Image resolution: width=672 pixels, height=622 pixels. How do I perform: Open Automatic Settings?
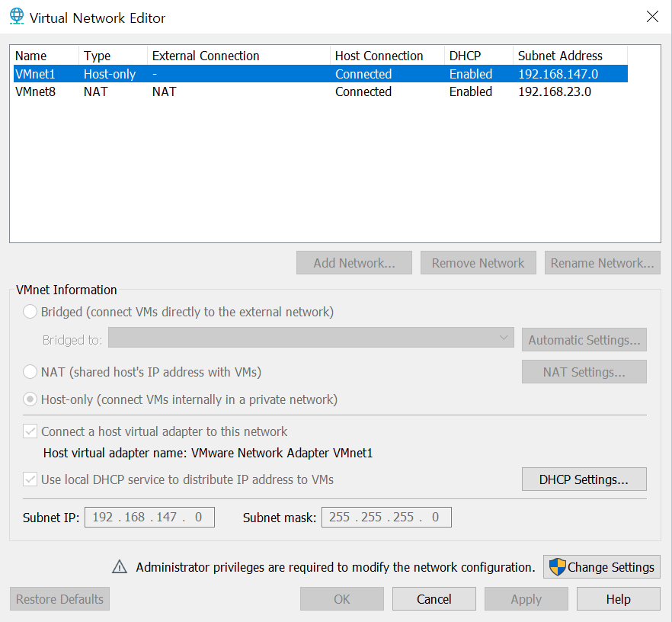[584, 340]
